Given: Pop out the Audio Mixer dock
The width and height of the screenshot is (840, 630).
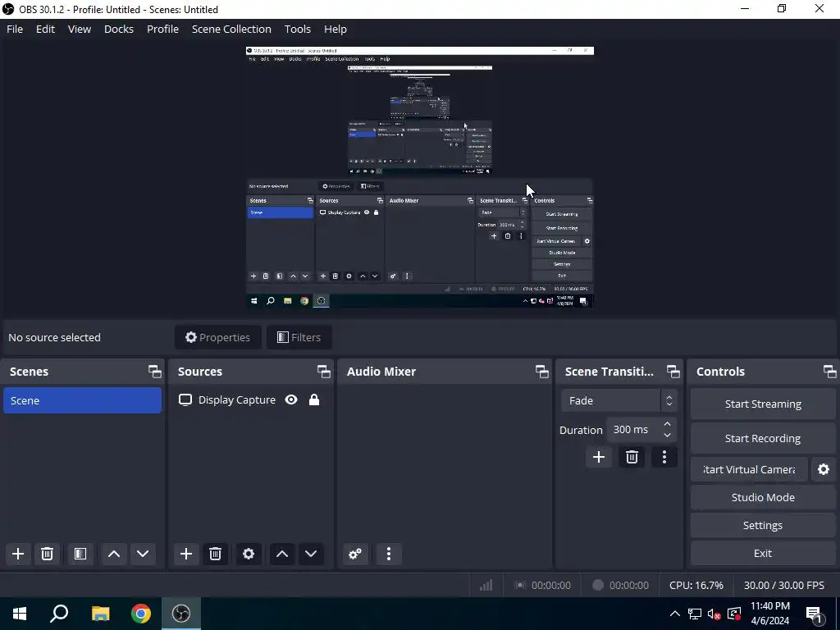Looking at the screenshot, I should point(541,372).
